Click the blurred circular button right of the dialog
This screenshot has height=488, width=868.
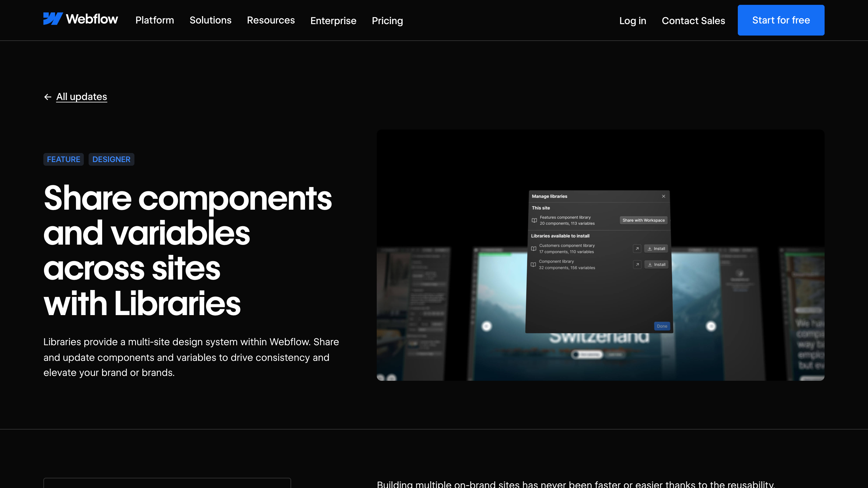click(711, 326)
